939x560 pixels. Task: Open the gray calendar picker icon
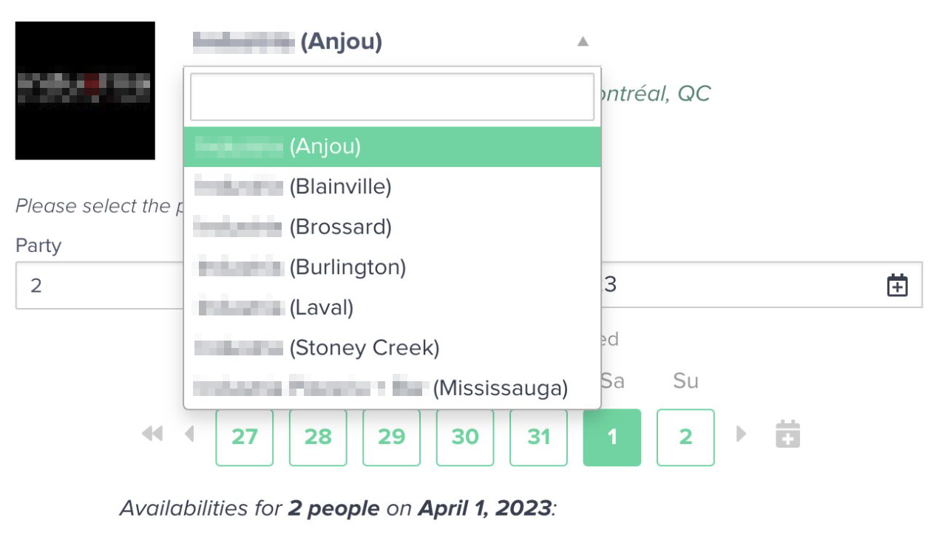pyautogui.click(x=787, y=434)
